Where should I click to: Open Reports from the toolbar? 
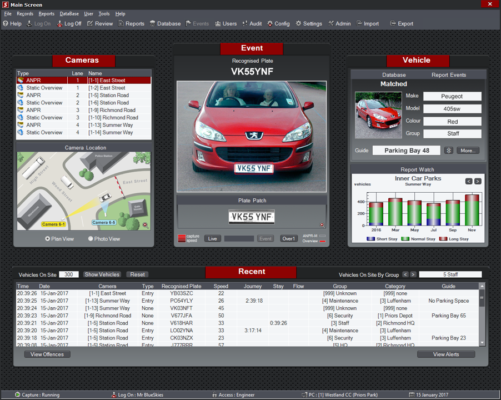(x=131, y=24)
